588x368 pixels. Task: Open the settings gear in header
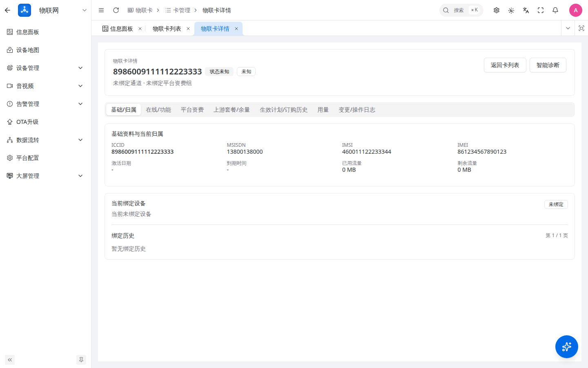(x=497, y=10)
